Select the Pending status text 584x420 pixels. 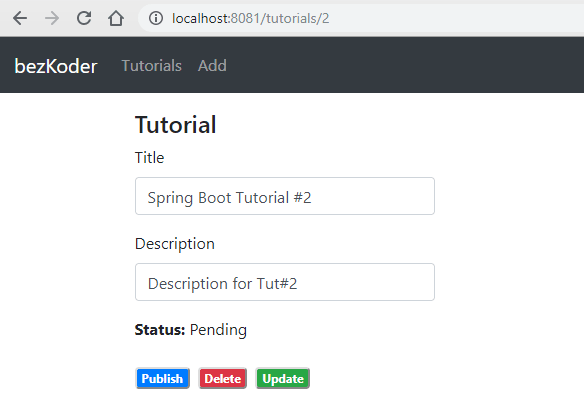(x=218, y=330)
